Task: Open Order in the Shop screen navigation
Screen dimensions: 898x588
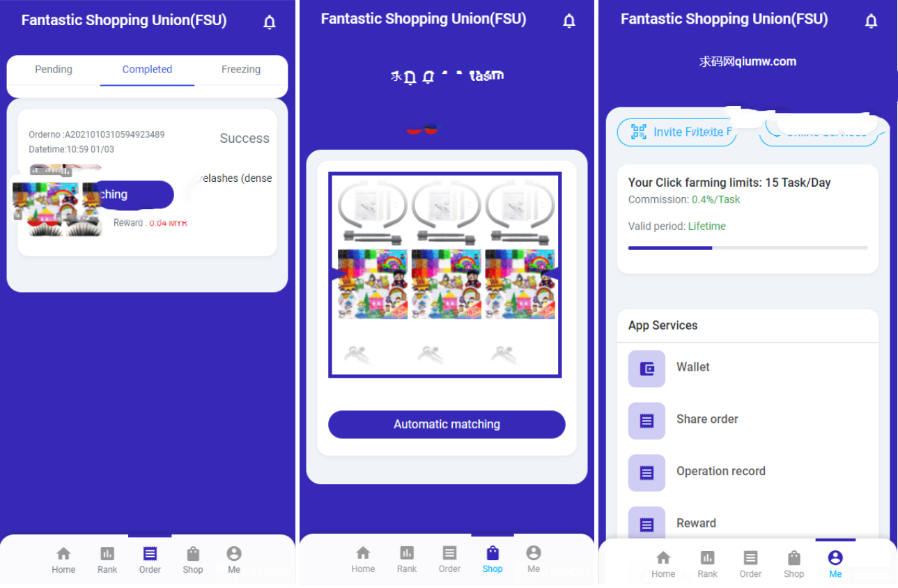Action: point(449,559)
